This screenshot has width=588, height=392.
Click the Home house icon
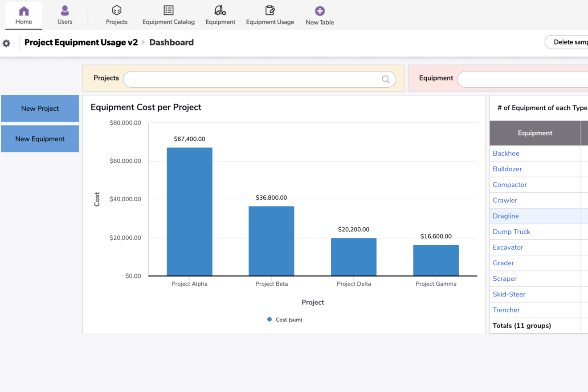tap(24, 11)
